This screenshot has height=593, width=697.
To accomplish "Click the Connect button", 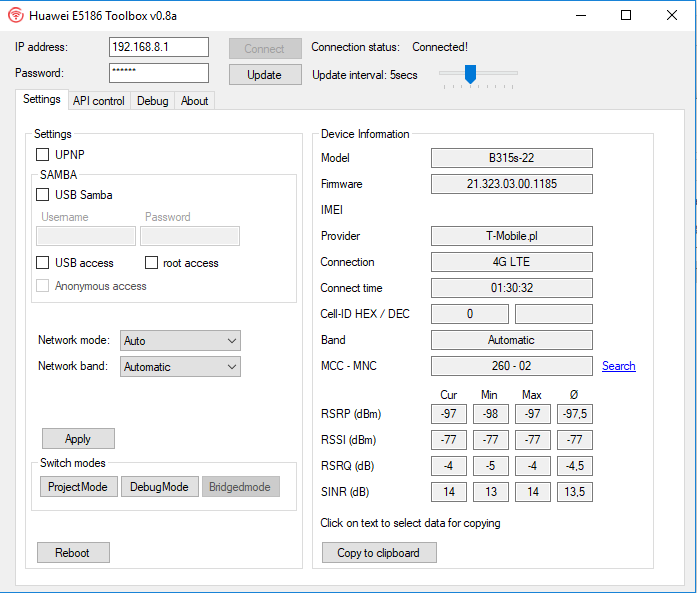I will [x=265, y=48].
